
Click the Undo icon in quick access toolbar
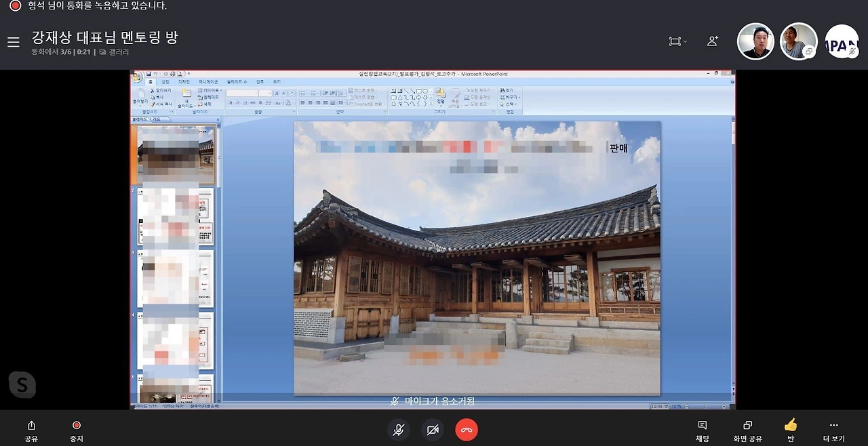[155, 74]
